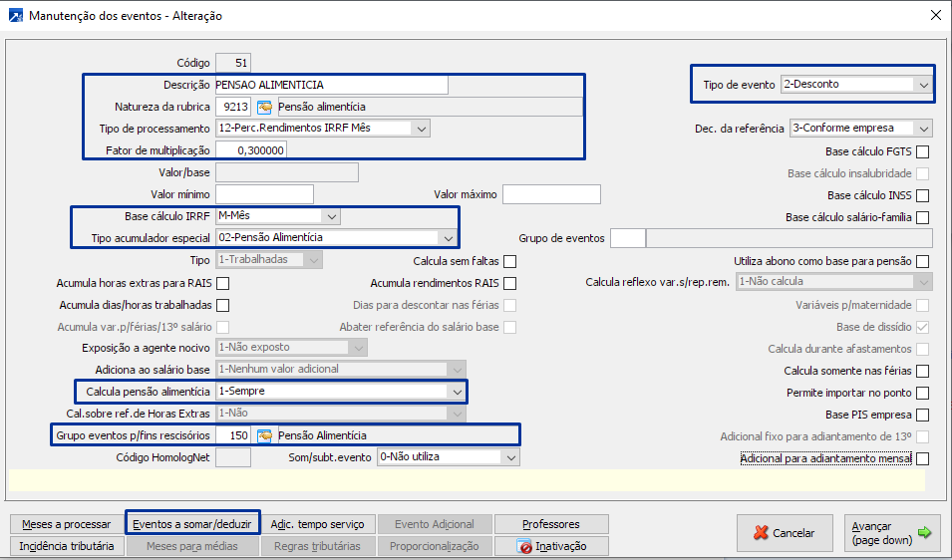This screenshot has width=952, height=560.
Task: Open Professores button
Action: pos(551,524)
